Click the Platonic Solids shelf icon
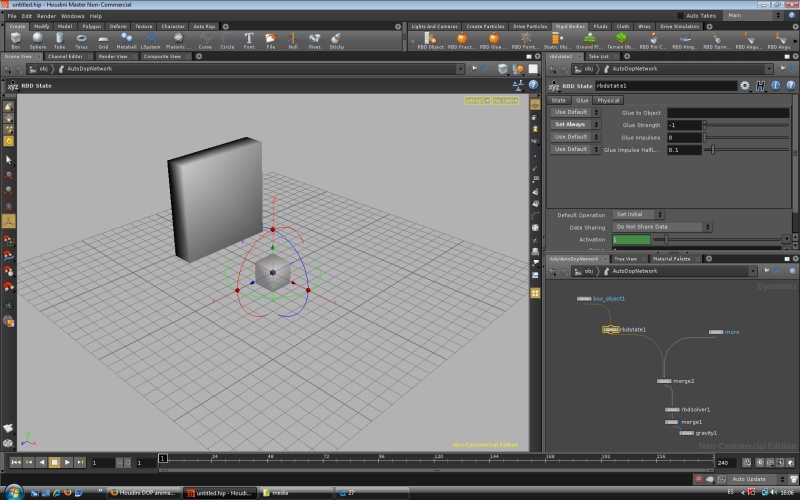Screen dimensions: 800x500 pyautogui.click(x=178, y=40)
